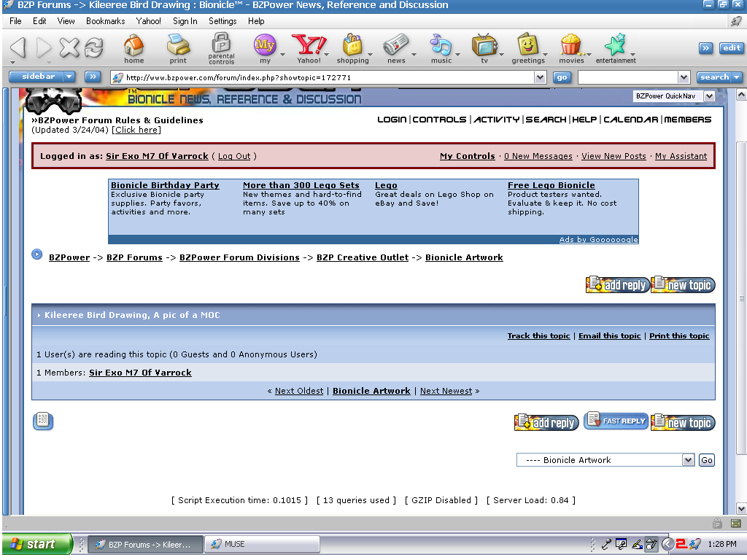Click the topic options icon below the thread
The image size is (747, 560).
(43, 421)
